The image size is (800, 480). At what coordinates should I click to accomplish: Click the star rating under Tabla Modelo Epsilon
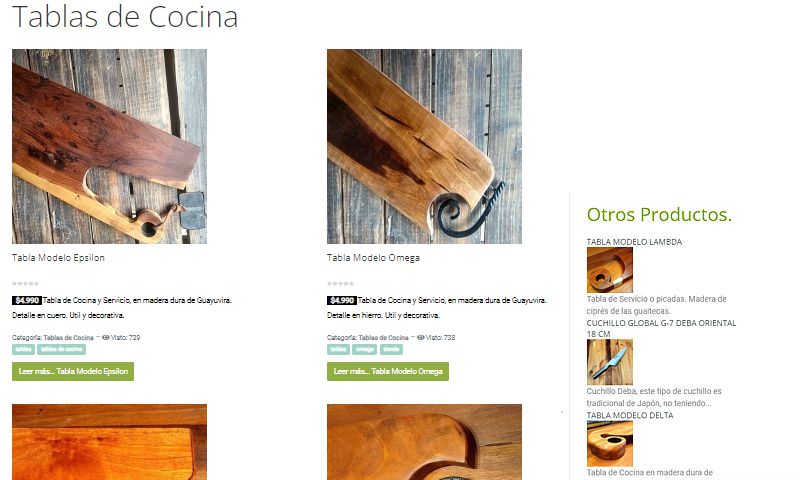point(26,284)
